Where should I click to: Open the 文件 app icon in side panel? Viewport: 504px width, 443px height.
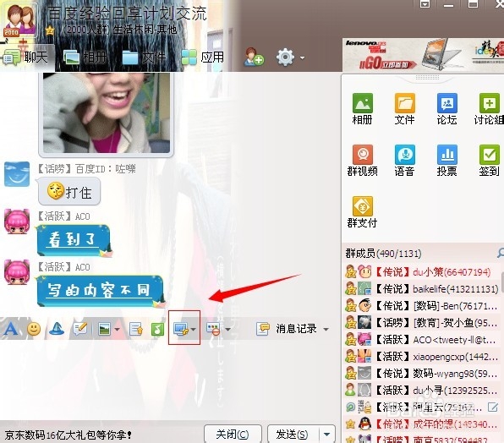pos(405,108)
